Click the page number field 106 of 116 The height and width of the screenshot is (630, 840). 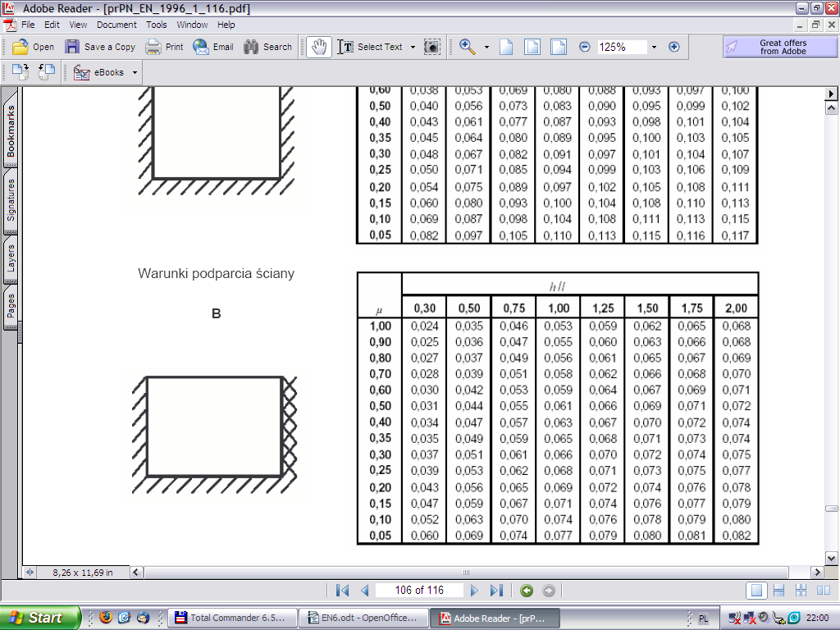[x=419, y=591]
